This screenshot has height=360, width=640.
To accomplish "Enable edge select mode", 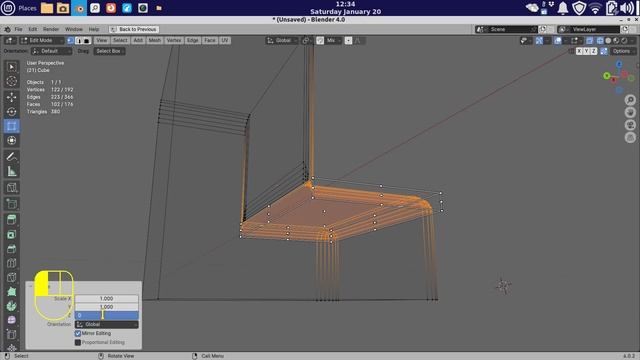I will point(78,40).
